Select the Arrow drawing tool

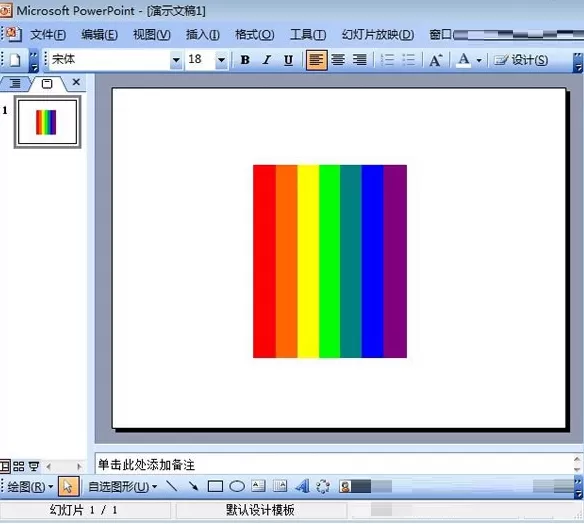[193, 486]
